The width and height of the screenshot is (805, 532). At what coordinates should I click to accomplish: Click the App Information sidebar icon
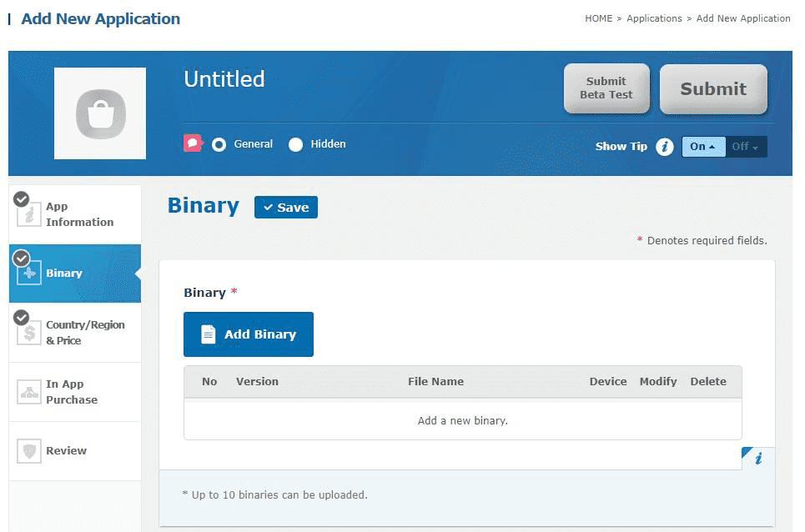pos(29,214)
